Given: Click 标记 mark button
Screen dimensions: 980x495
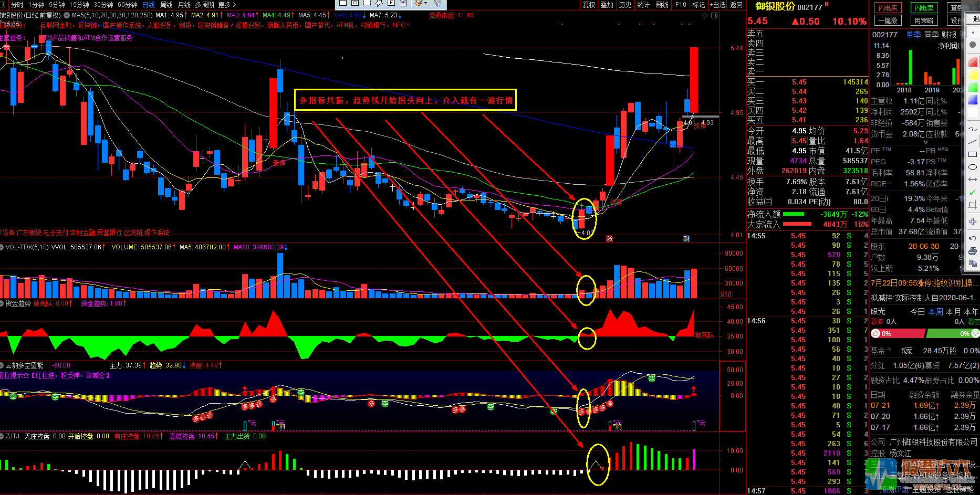Looking at the screenshot, I should click(698, 5).
